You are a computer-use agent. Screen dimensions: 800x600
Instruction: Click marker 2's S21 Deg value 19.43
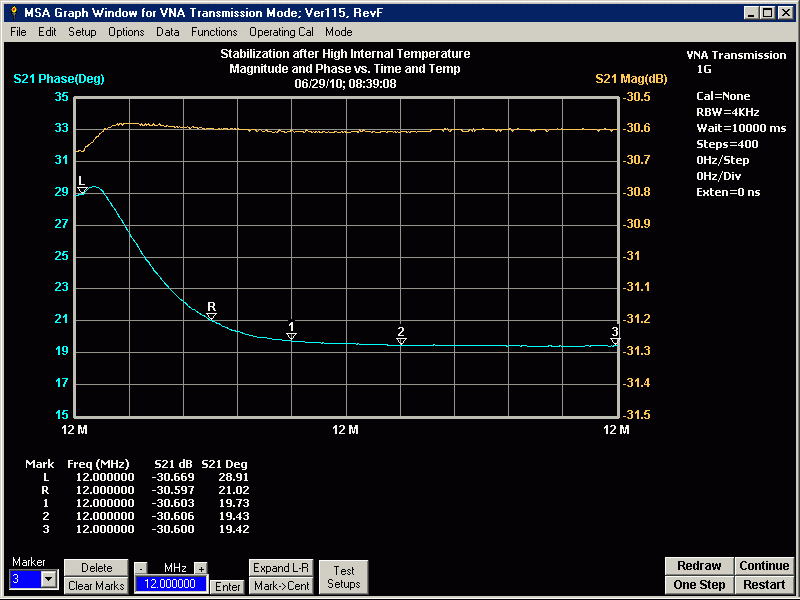tap(234, 516)
